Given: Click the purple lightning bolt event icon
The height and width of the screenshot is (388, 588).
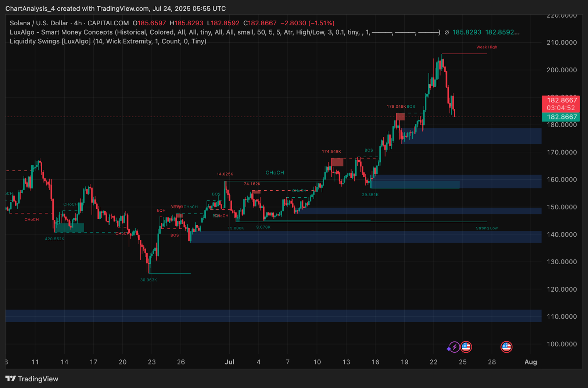Looking at the screenshot, I should click(x=454, y=347).
